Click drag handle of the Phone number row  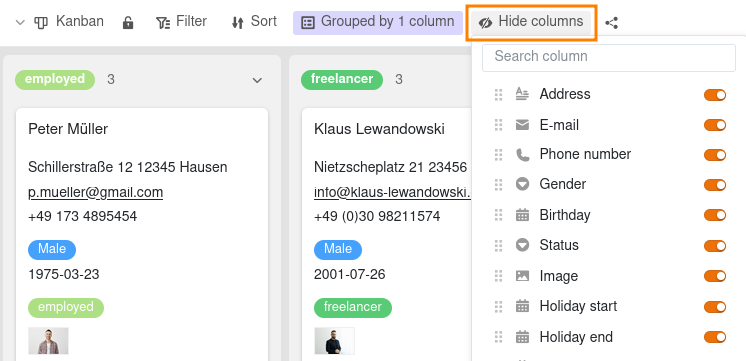pyautogui.click(x=498, y=155)
